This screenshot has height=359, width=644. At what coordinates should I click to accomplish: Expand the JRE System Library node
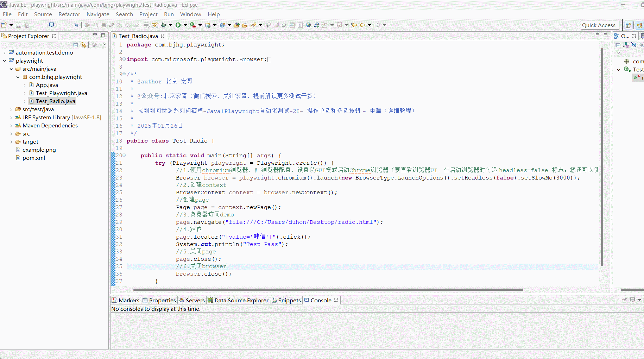[11, 118]
